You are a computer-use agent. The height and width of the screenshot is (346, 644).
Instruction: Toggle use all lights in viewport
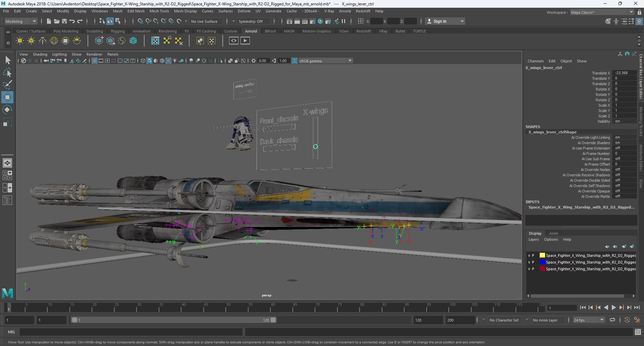click(x=175, y=61)
